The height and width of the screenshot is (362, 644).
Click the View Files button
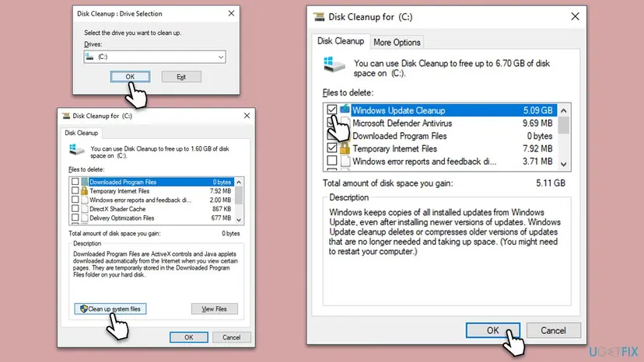[214, 308]
